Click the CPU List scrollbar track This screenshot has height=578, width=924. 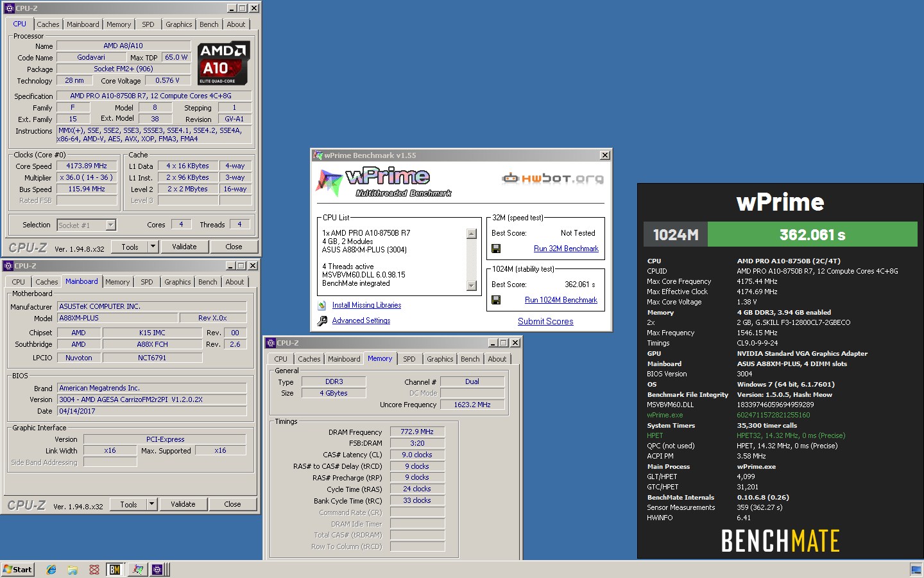pos(472,260)
